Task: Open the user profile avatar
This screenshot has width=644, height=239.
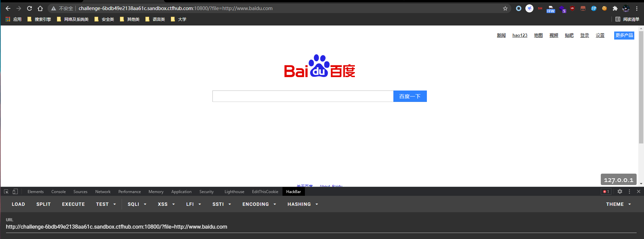Action: [x=626, y=8]
